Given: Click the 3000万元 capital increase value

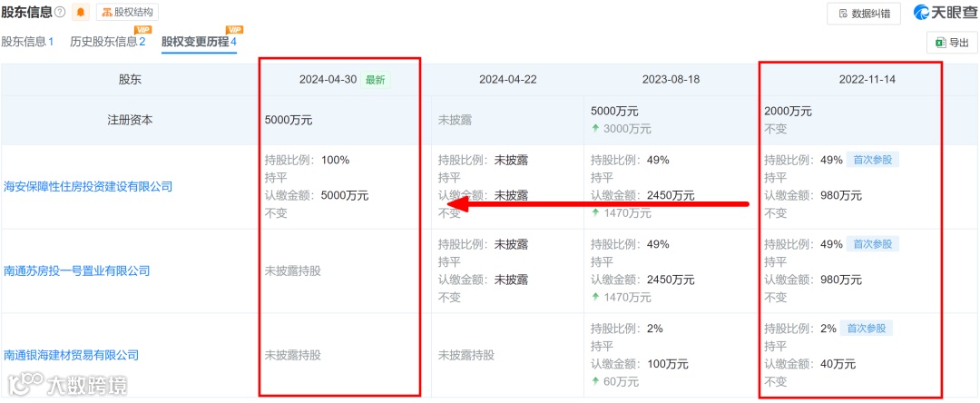Looking at the screenshot, I should pos(627,129).
